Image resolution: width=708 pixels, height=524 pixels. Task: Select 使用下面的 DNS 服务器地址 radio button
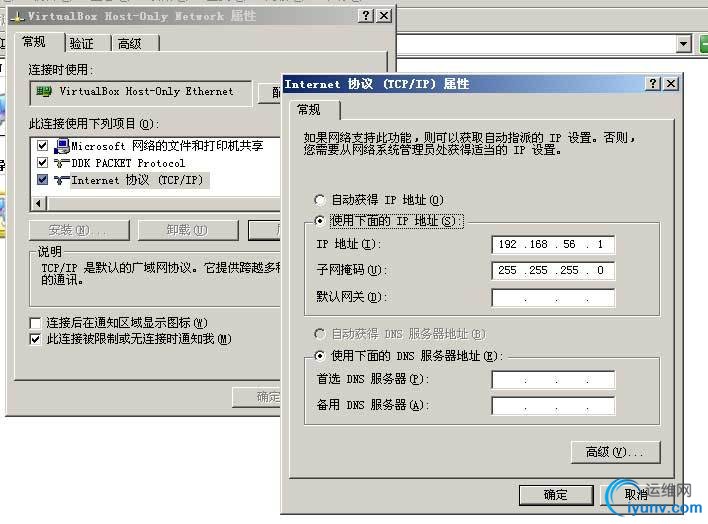coord(319,356)
